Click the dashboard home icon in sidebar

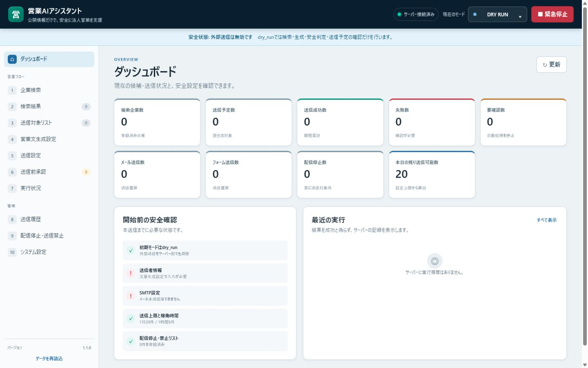click(x=12, y=59)
